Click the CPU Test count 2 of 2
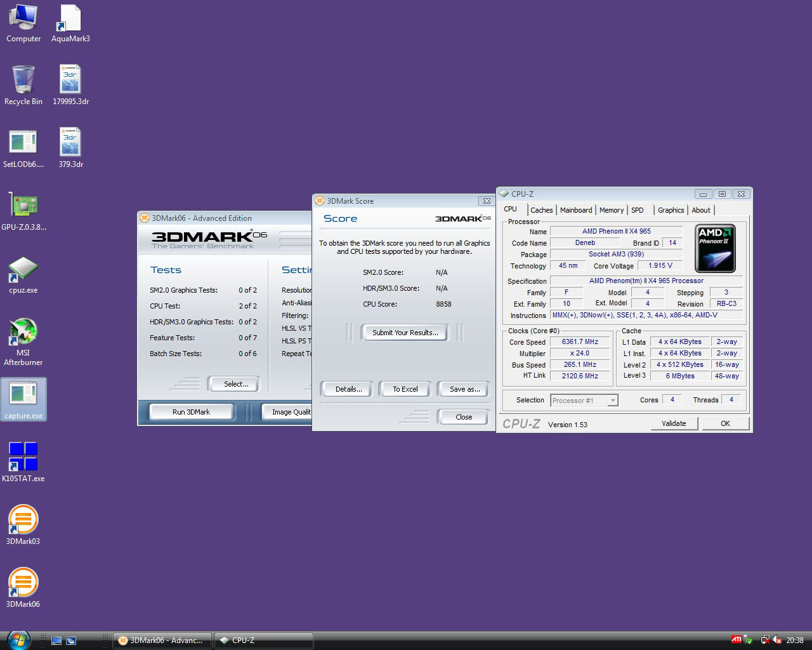 pos(247,306)
